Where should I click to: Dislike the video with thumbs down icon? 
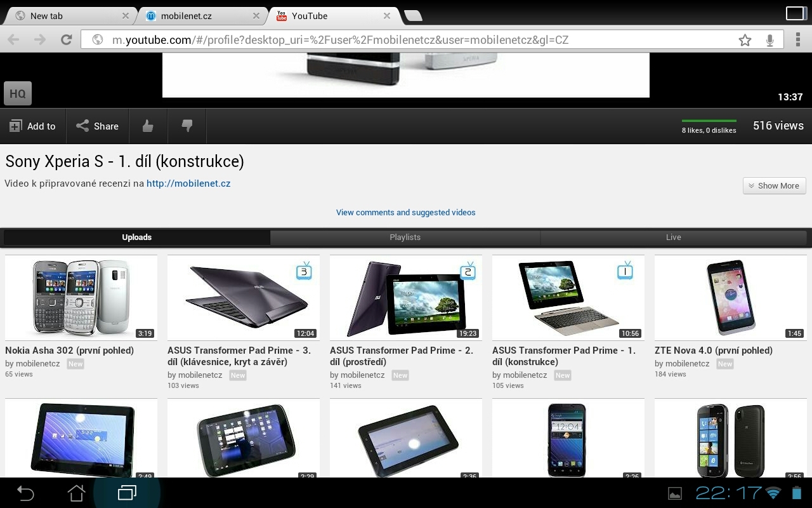(187, 126)
